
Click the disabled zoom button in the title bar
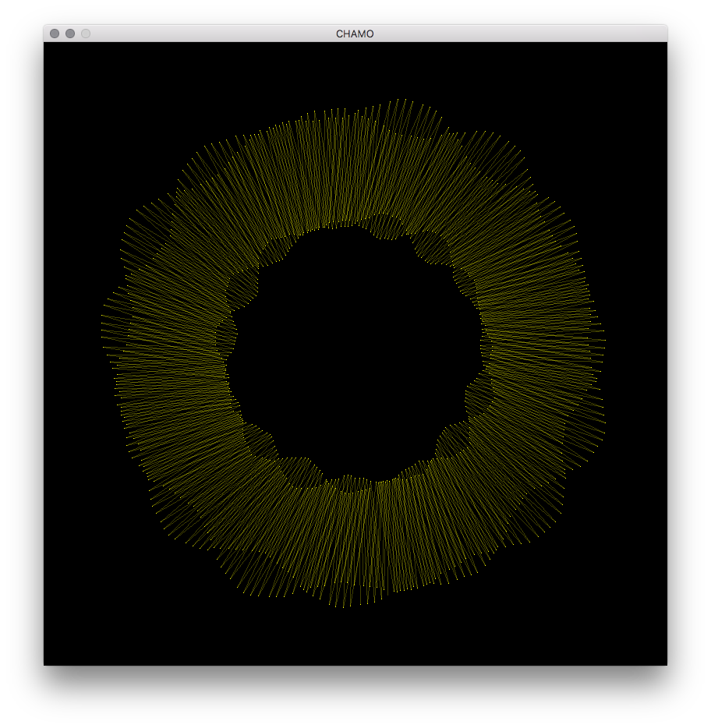(x=86, y=34)
